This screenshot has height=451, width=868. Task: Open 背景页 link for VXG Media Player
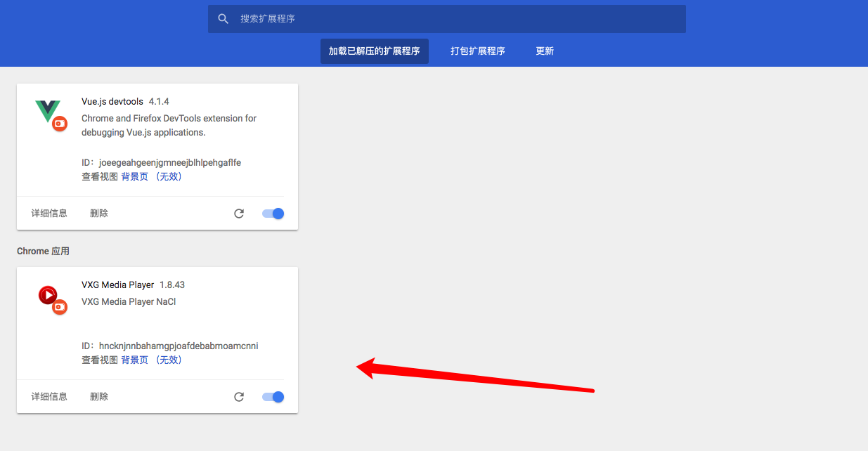135,360
